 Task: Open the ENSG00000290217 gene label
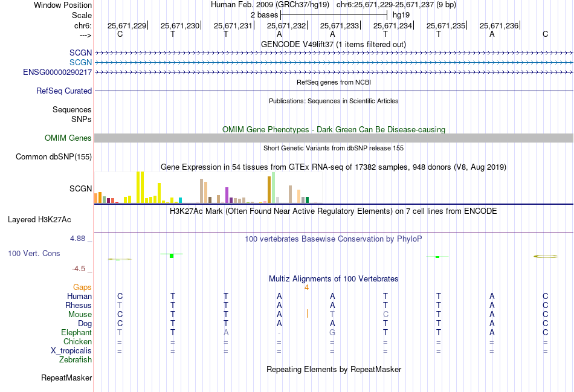57,72
